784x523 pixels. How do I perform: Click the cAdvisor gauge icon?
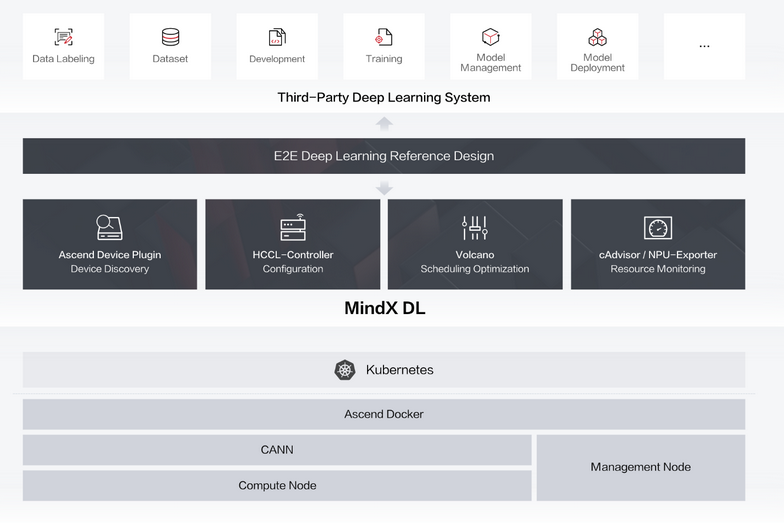pyautogui.click(x=658, y=228)
